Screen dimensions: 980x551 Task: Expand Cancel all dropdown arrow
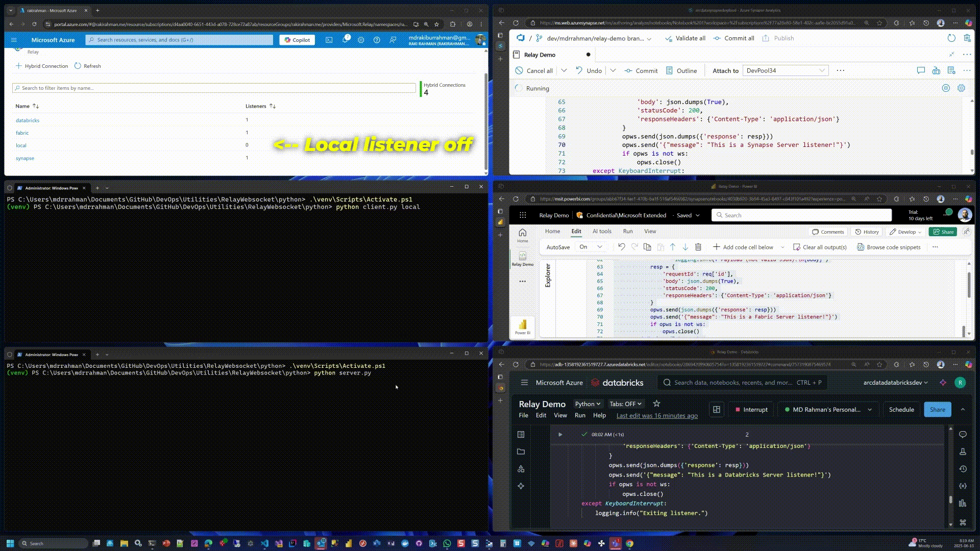coord(564,70)
